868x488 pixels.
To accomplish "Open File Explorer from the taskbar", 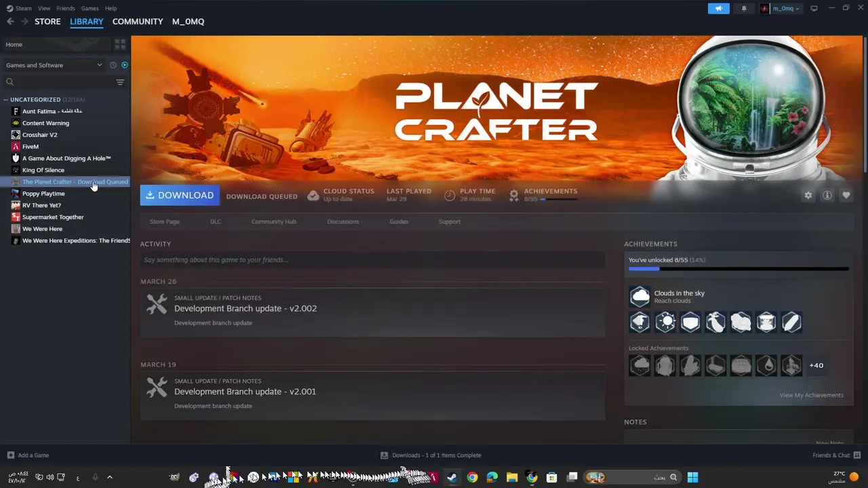I will point(512,477).
